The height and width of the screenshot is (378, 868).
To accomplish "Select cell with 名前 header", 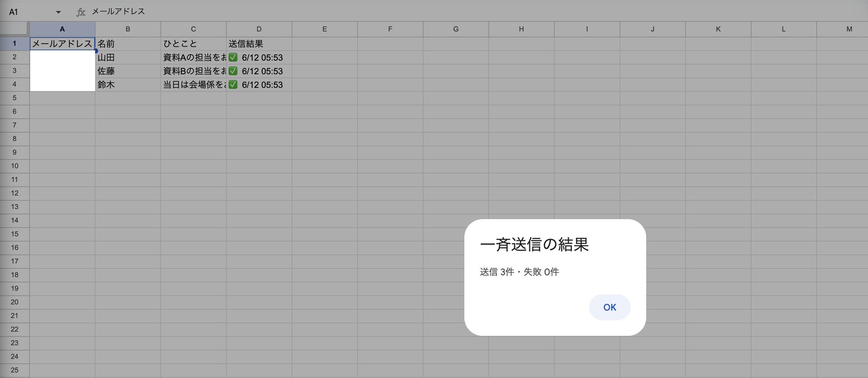I will 128,44.
